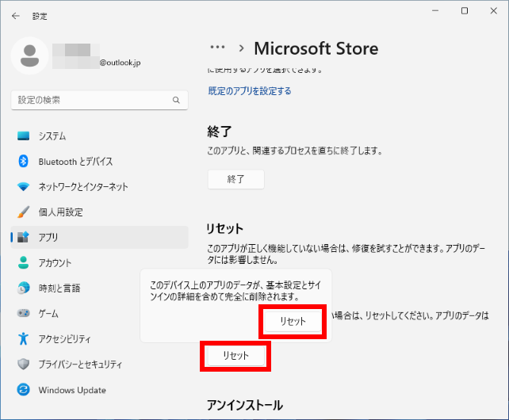Expand the breadcrumb ellipsis menu
The height and width of the screenshot is (420, 509).
217,48
